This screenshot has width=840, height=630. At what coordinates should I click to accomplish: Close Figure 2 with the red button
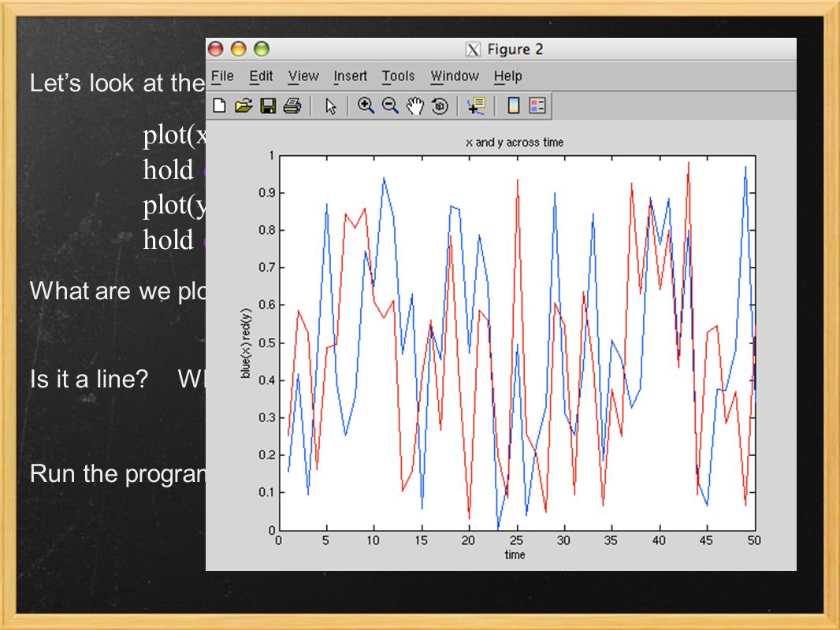click(x=215, y=49)
